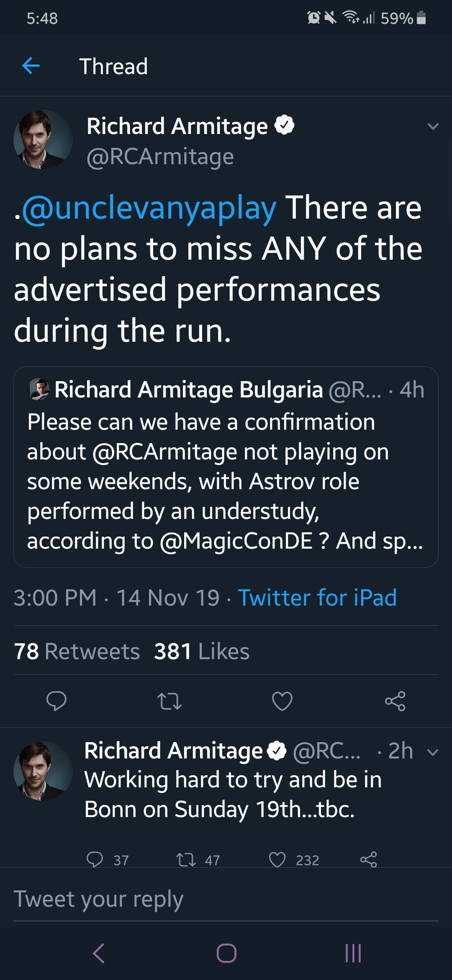The height and width of the screenshot is (980, 452).
Task: View the 381 Likes list
Action: click(x=202, y=651)
